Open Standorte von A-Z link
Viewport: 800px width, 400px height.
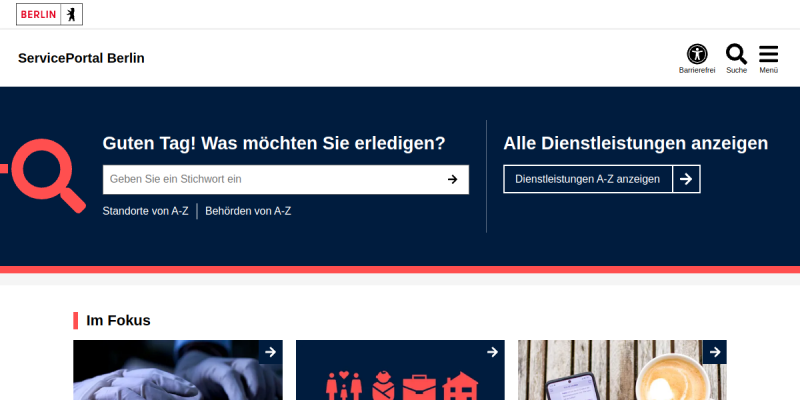[145, 211]
